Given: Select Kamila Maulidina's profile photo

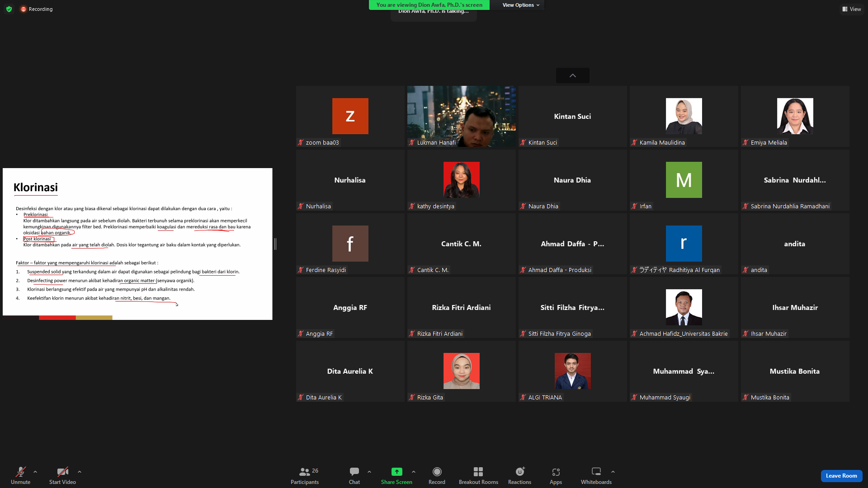Looking at the screenshot, I should click(x=684, y=116).
